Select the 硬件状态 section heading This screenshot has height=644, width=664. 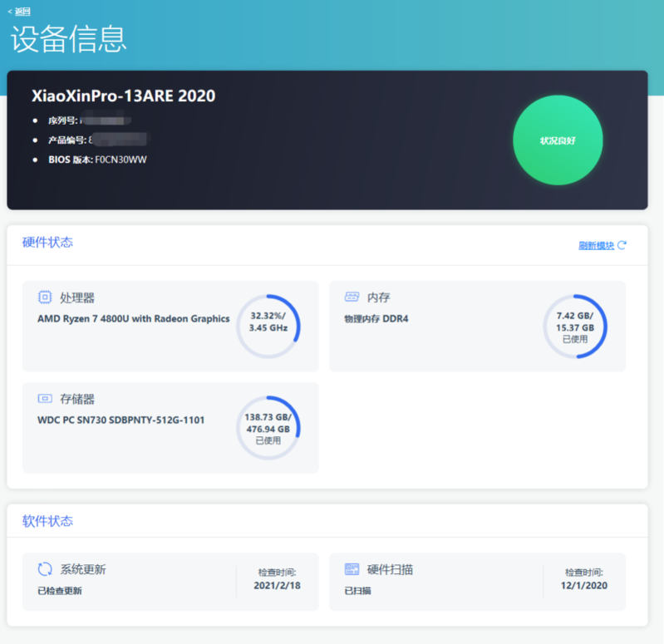[x=47, y=243]
